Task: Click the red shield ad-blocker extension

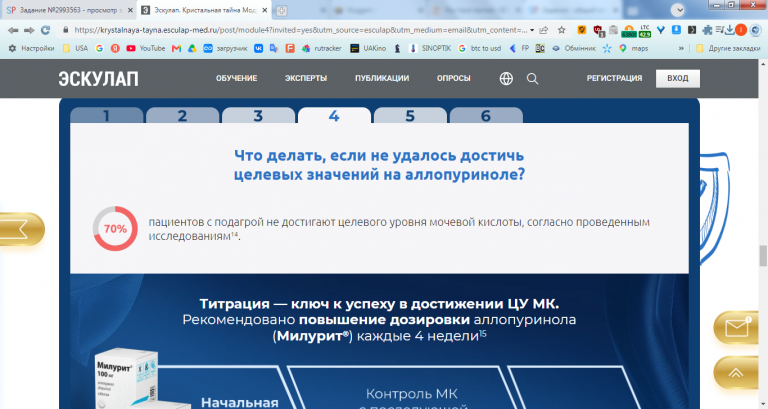Action: click(x=599, y=31)
